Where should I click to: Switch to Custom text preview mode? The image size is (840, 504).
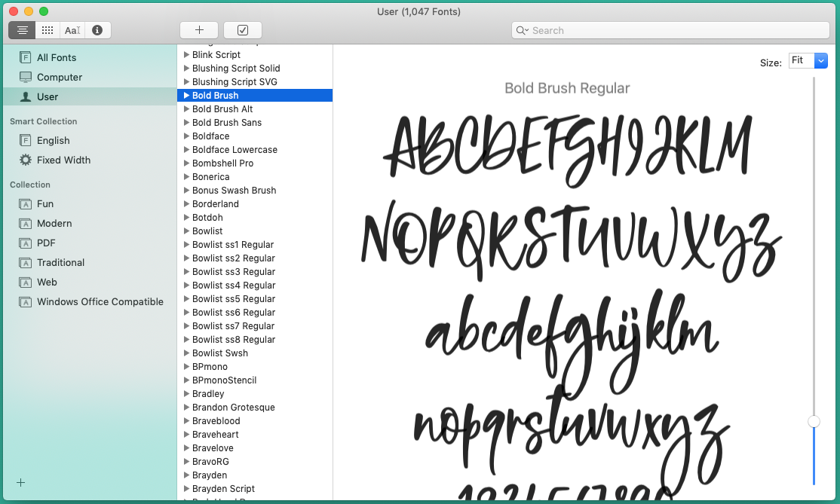[x=72, y=30]
